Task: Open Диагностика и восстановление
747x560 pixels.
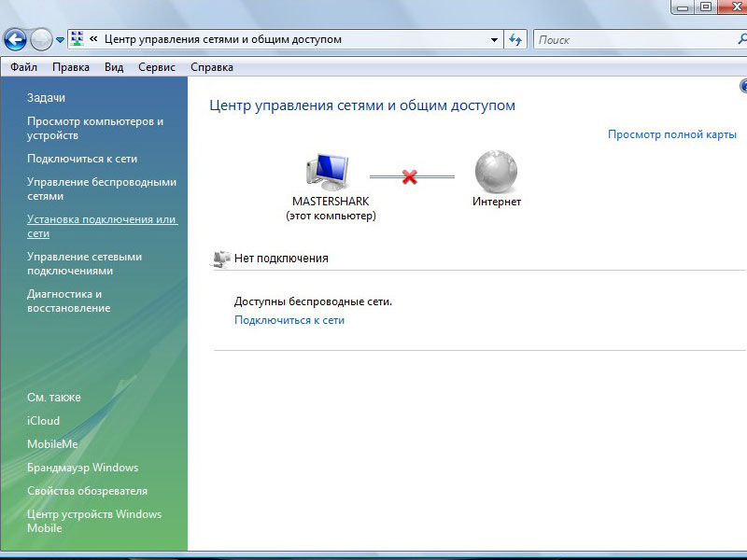Action: click(x=68, y=301)
